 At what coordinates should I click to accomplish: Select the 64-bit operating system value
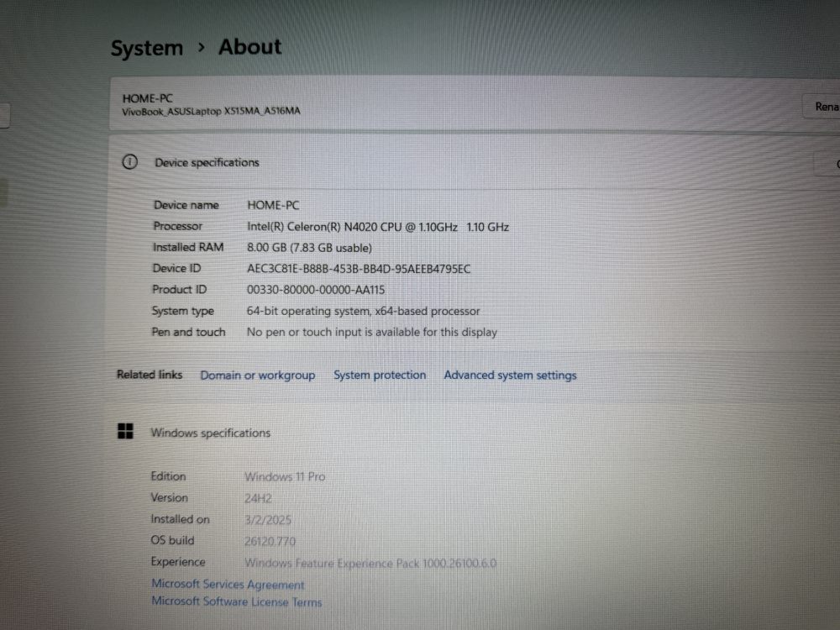click(x=363, y=312)
